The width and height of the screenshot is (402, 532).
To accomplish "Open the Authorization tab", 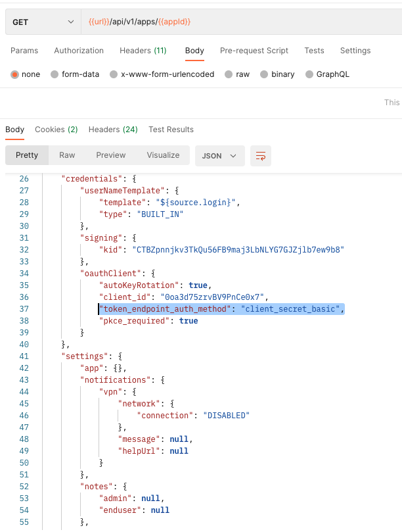I will [x=79, y=51].
